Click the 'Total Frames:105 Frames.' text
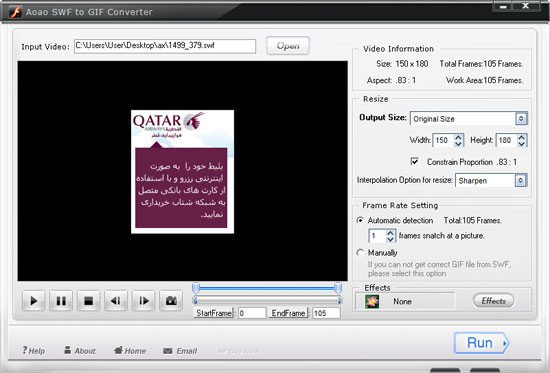 click(x=481, y=64)
